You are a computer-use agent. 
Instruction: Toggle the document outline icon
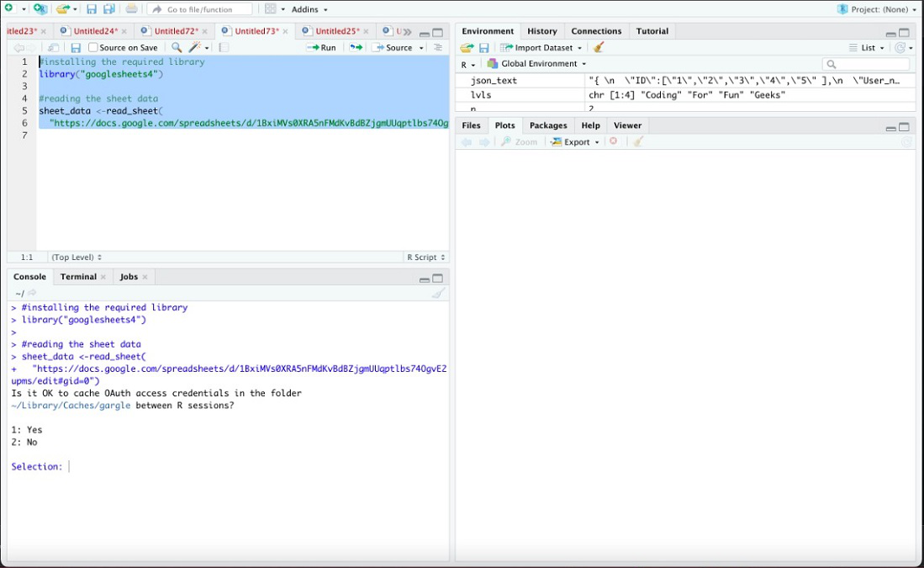[x=438, y=48]
